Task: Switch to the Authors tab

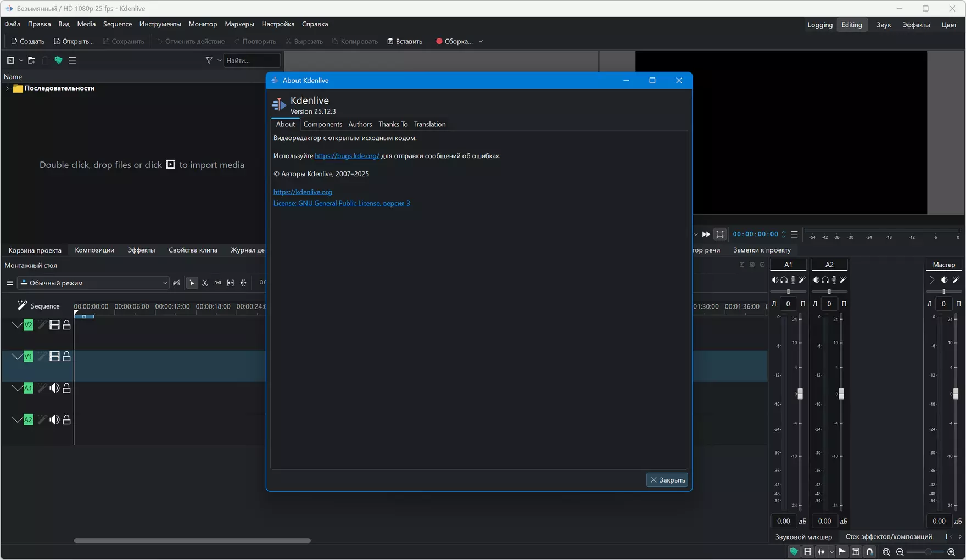Action: 360,124
